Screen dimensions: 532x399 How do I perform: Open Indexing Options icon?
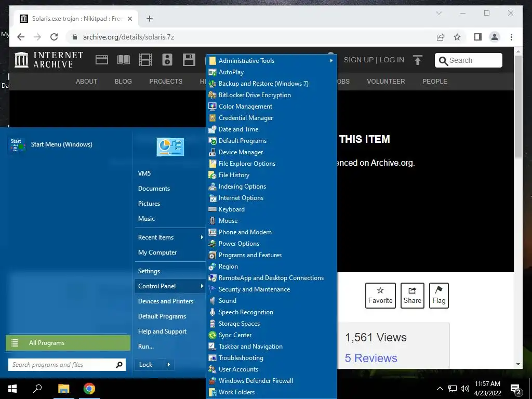coord(212,187)
